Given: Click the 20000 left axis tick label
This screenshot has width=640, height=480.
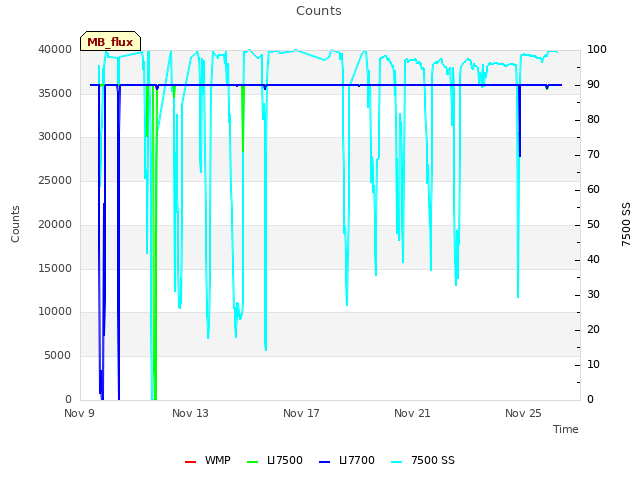Looking at the screenshot, I should coord(55,224).
